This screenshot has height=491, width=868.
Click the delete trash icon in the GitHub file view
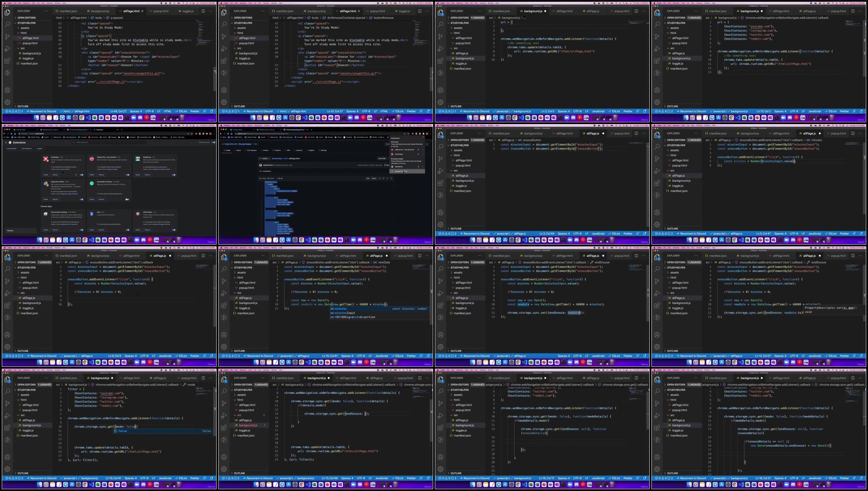coord(391,178)
